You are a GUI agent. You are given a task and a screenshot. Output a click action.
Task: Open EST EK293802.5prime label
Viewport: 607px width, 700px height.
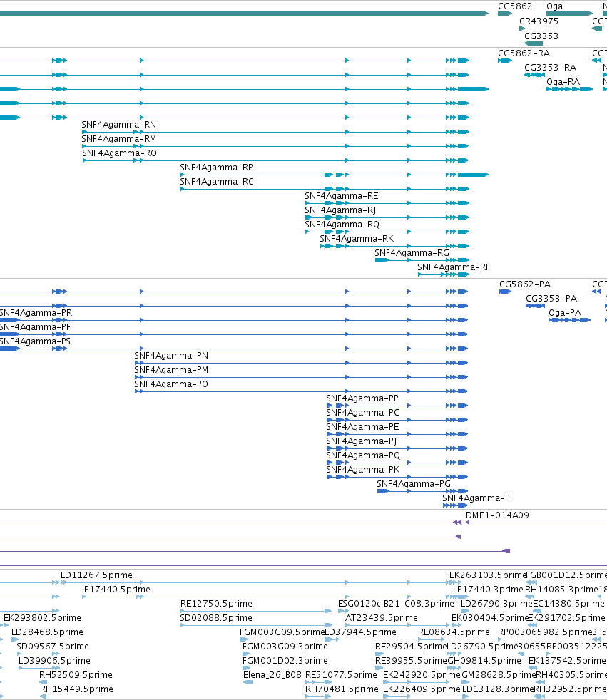click(x=42, y=618)
